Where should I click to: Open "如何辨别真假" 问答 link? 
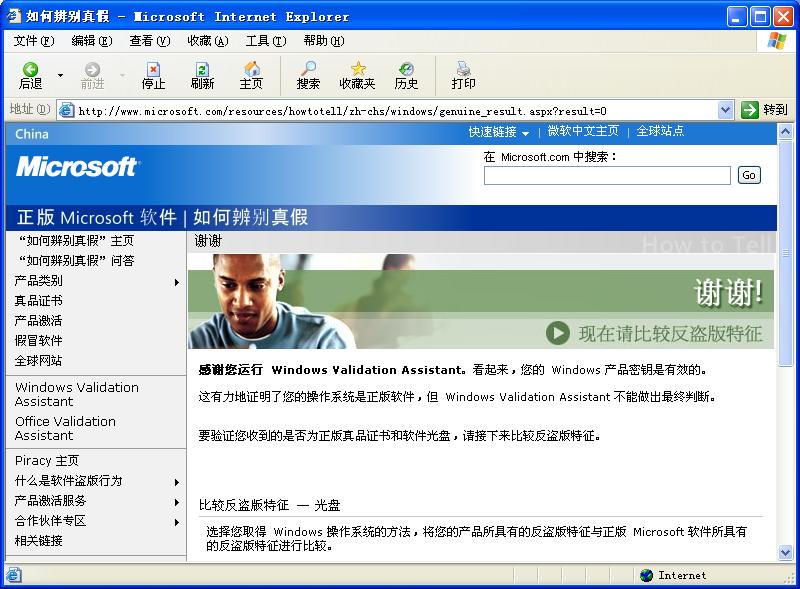77,260
